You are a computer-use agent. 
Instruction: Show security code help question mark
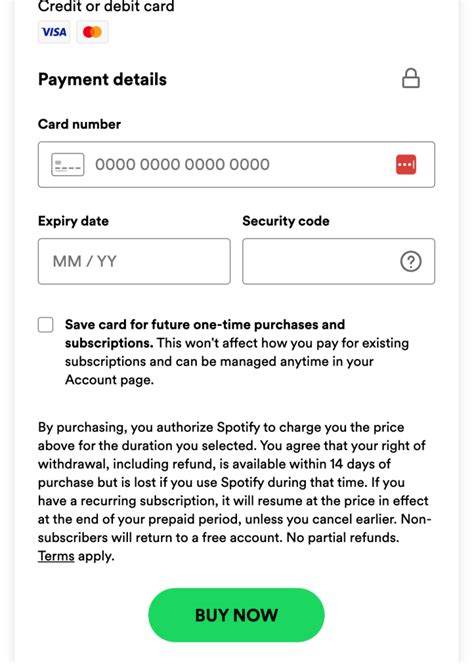(410, 261)
